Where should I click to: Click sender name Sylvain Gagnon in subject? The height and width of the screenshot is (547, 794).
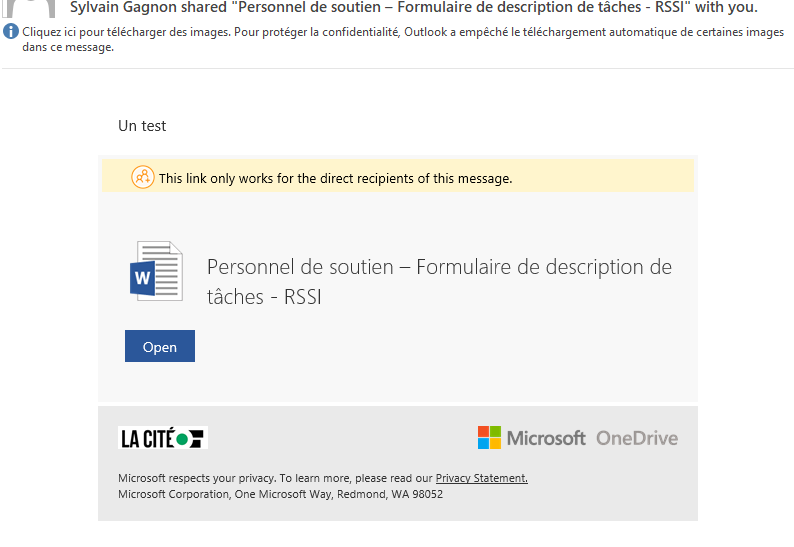[x=129, y=8]
